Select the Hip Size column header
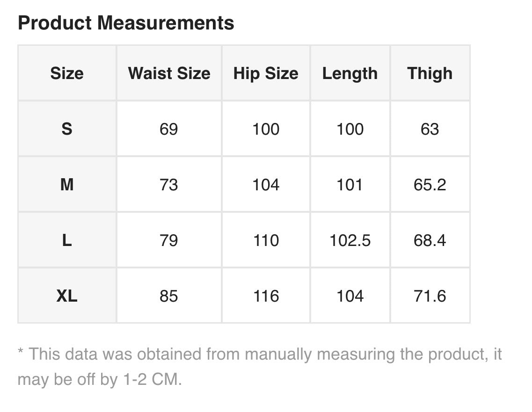 click(x=266, y=73)
